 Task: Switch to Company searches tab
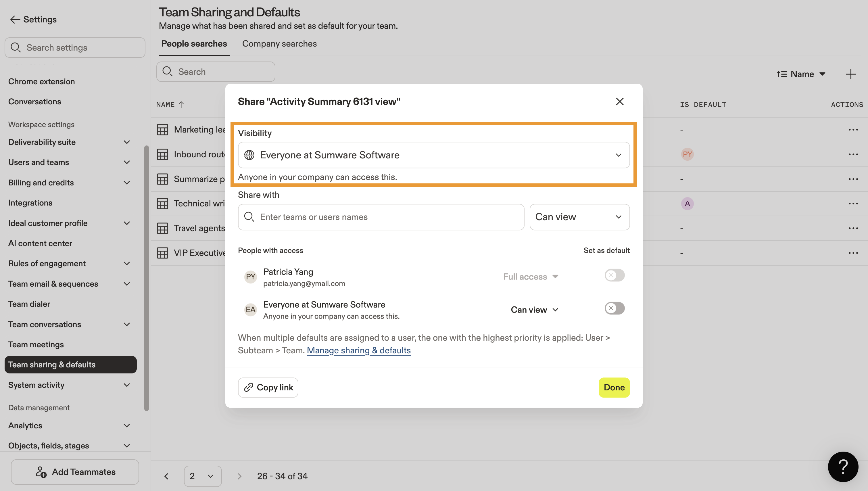[279, 44]
